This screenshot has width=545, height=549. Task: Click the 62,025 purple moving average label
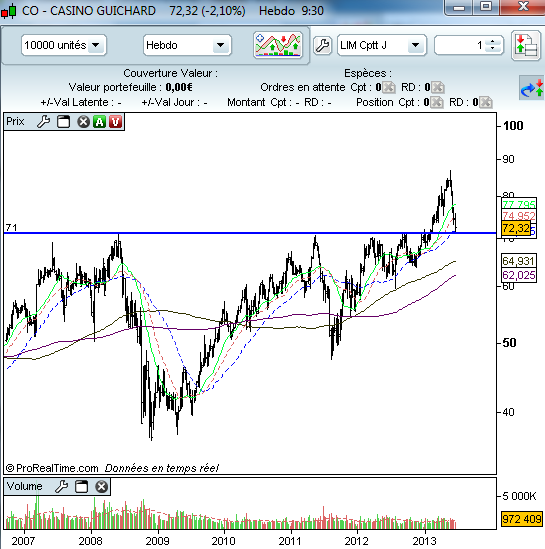[519, 275]
